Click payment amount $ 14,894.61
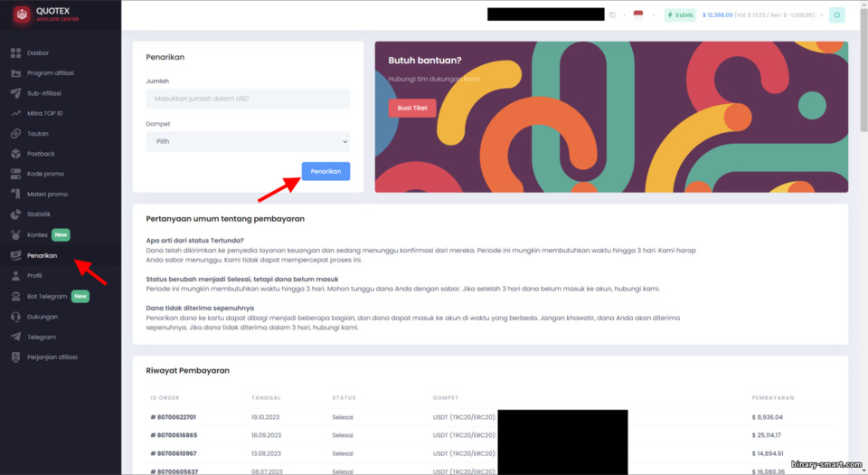The height and width of the screenshot is (475, 868). point(768,453)
